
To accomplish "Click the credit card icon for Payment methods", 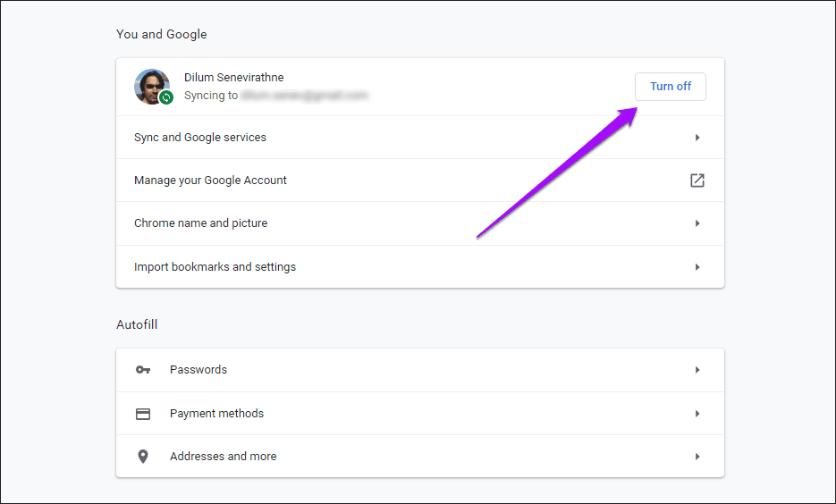I will pos(143,414).
